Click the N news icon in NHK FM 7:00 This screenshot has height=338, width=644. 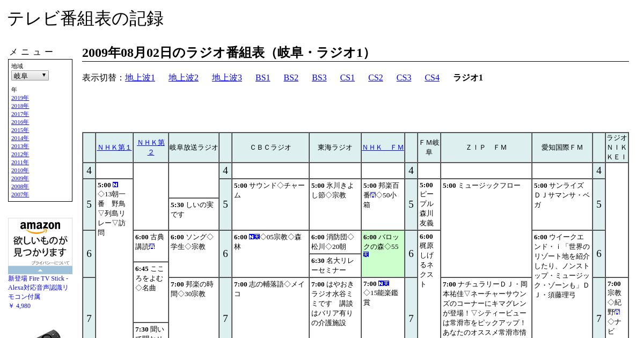click(381, 284)
